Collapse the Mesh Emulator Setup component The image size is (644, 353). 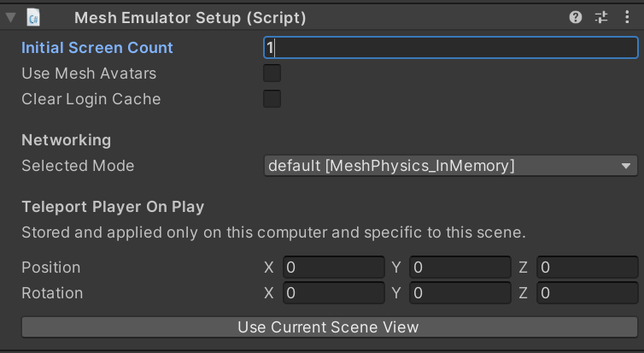click(x=10, y=17)
